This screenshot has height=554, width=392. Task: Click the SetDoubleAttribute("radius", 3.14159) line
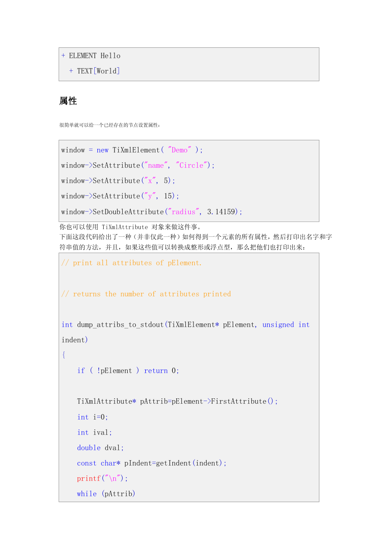click(152, 212)
